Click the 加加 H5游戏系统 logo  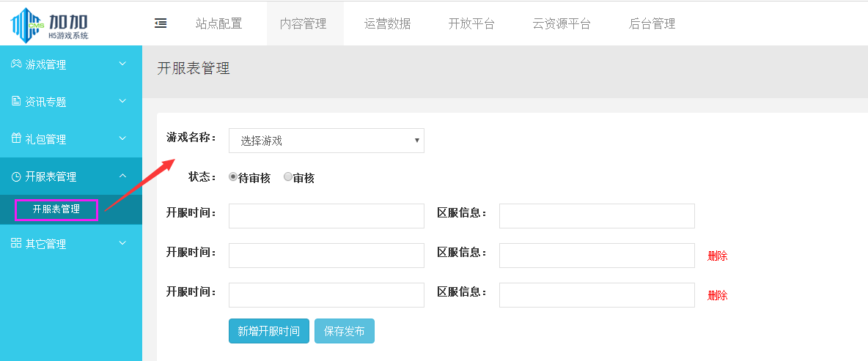(x=50, y=23)
